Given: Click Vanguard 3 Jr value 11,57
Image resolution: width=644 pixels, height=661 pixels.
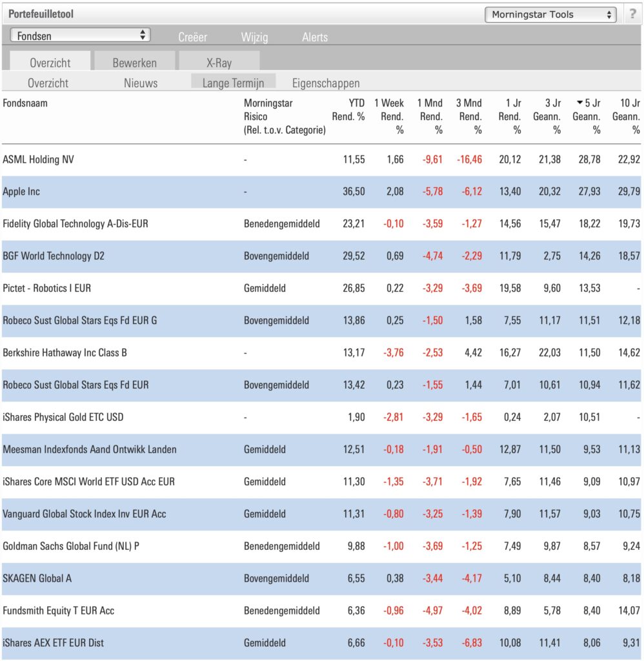Looking at the screenshot, I should [550, 514].
